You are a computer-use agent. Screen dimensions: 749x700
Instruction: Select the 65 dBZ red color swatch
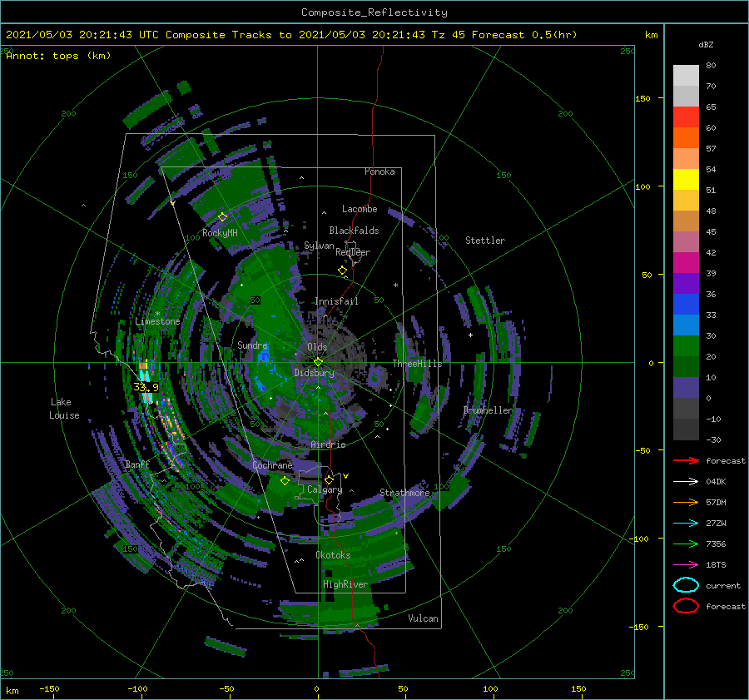point(686,117)
